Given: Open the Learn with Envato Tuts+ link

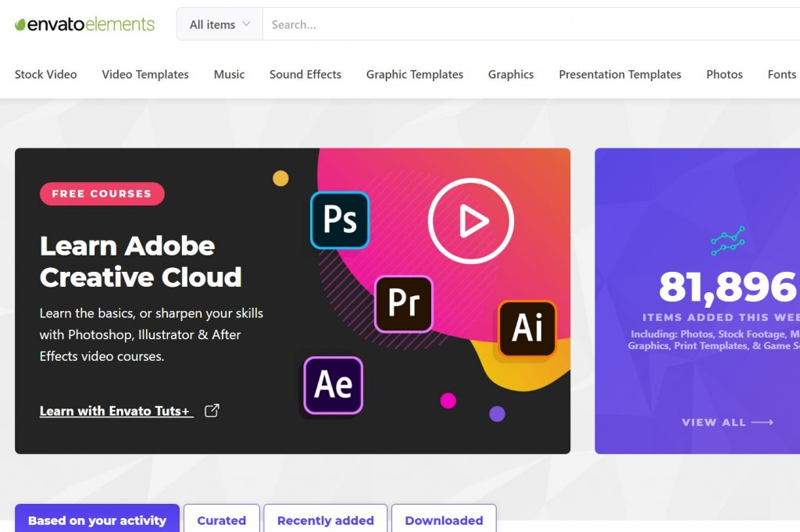Looking at the screenshot, I should click(116, 411).
